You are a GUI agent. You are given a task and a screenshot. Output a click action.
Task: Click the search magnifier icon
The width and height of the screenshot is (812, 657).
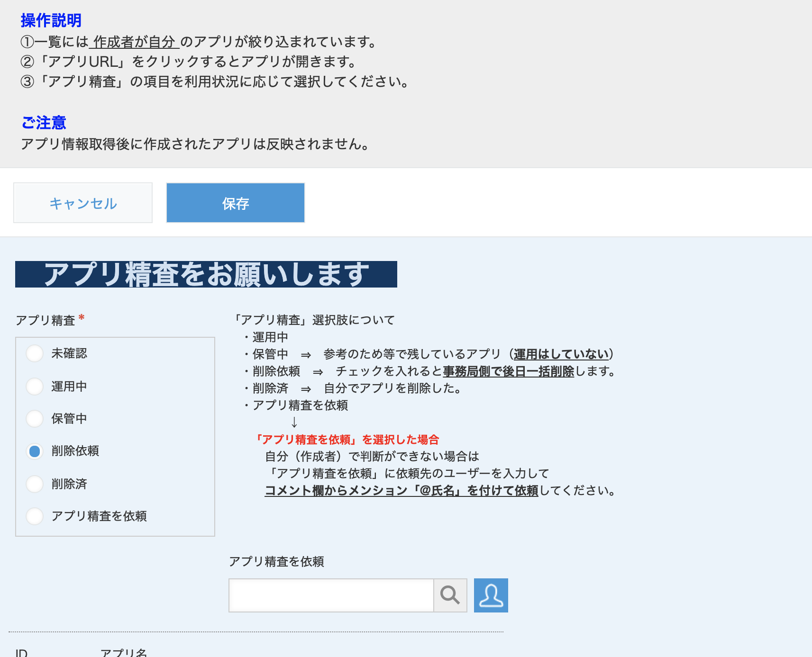[450, 595]
